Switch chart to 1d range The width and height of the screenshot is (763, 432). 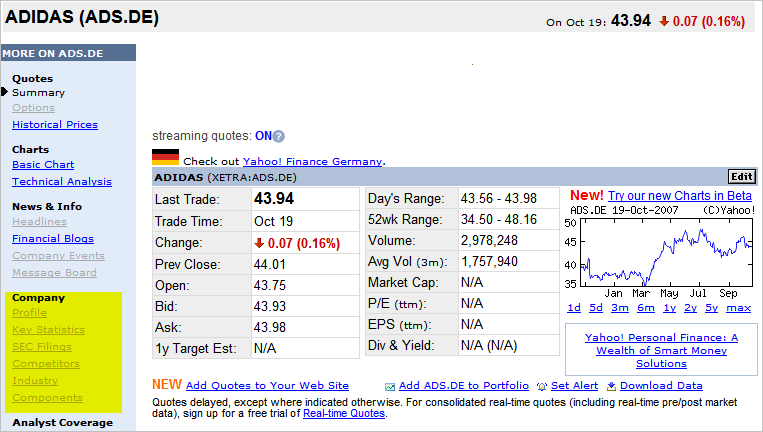(x=574, y=307)
